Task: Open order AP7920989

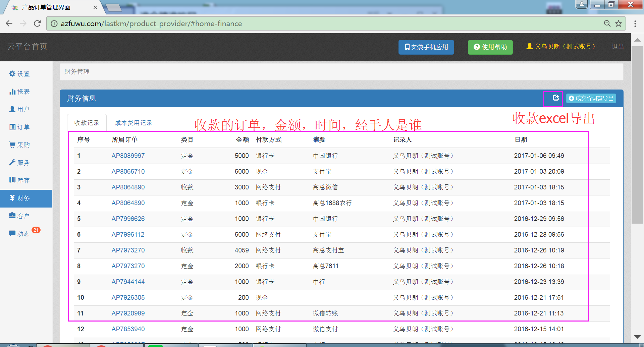Action: 128,313
